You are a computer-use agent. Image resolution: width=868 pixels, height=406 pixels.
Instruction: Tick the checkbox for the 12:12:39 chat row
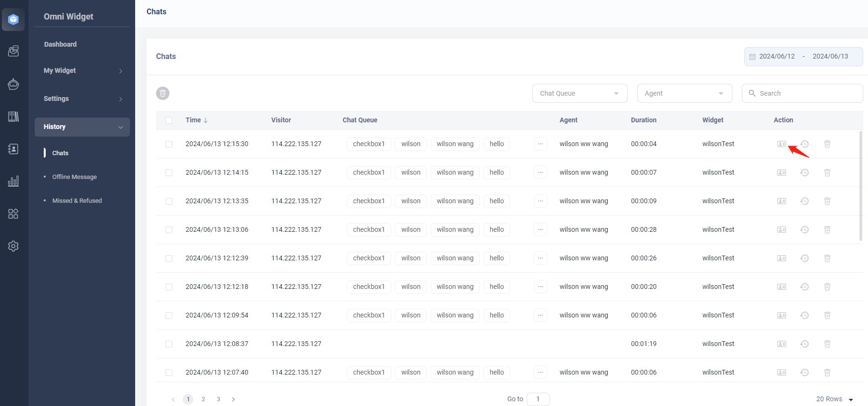point(169,258)
